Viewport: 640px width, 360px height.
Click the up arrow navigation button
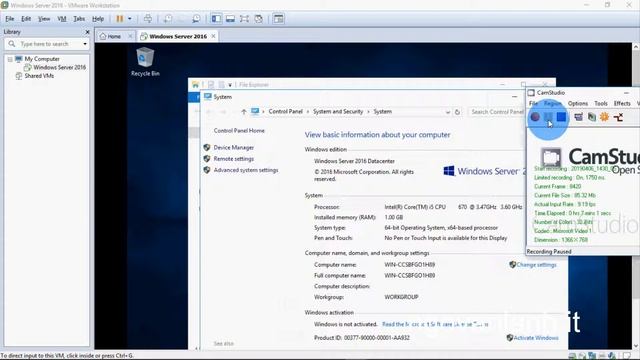coord(244,112)
